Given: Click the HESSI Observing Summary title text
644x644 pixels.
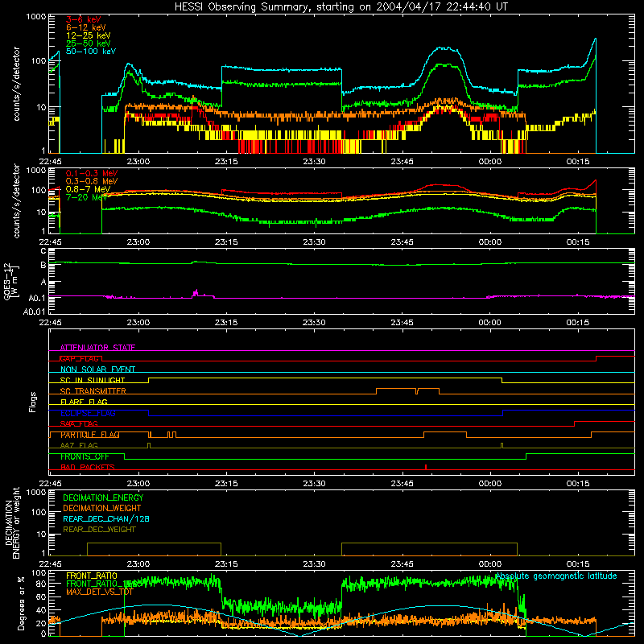Looking at the screenshot, I should point(341,7).
